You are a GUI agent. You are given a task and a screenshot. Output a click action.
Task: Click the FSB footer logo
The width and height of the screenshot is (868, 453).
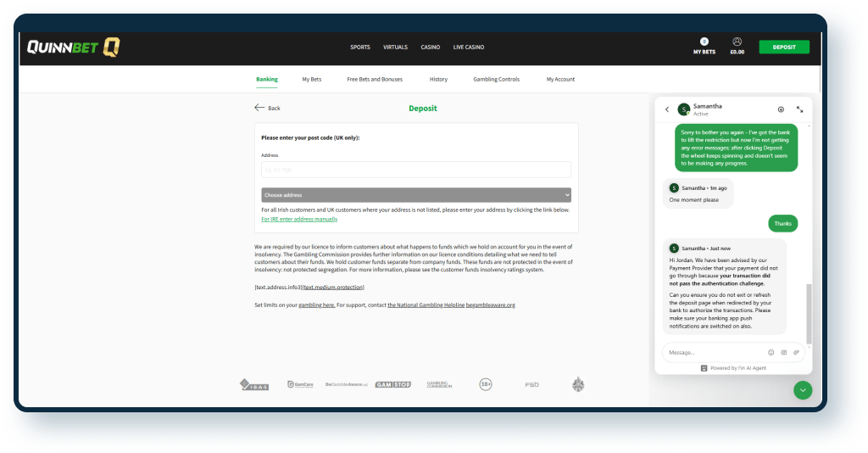[531, 384]
